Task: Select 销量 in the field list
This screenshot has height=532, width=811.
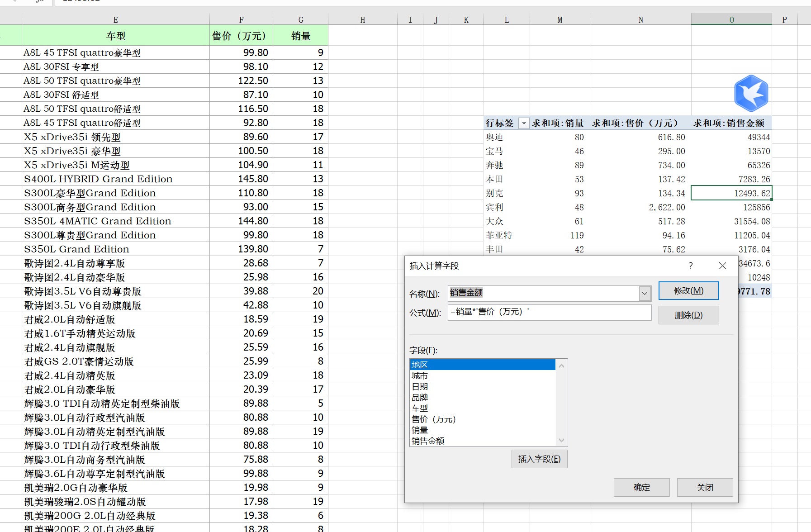Action: pyautogui.click(x=483, y=430)
